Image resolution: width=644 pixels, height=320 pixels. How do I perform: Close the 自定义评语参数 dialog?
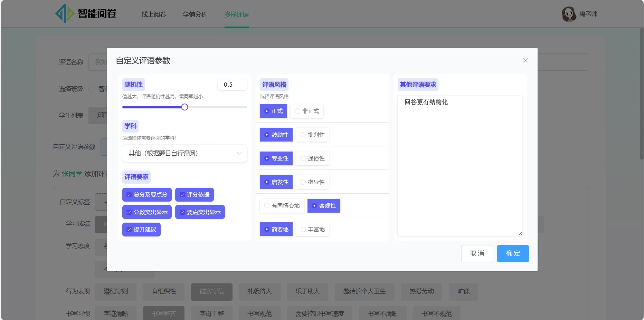pyautogui.click(x=525, y=60)
